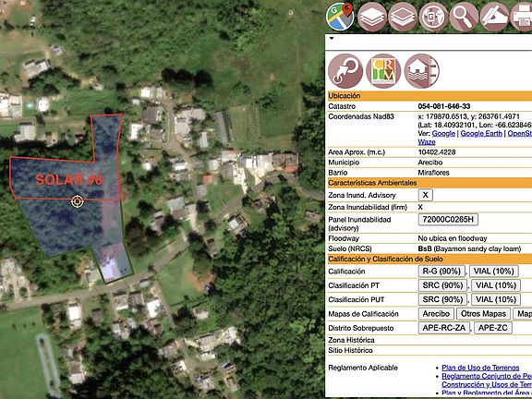Select the ruler and pencil drawing tool
Viewport: 532px width, 399px height.
494,17
